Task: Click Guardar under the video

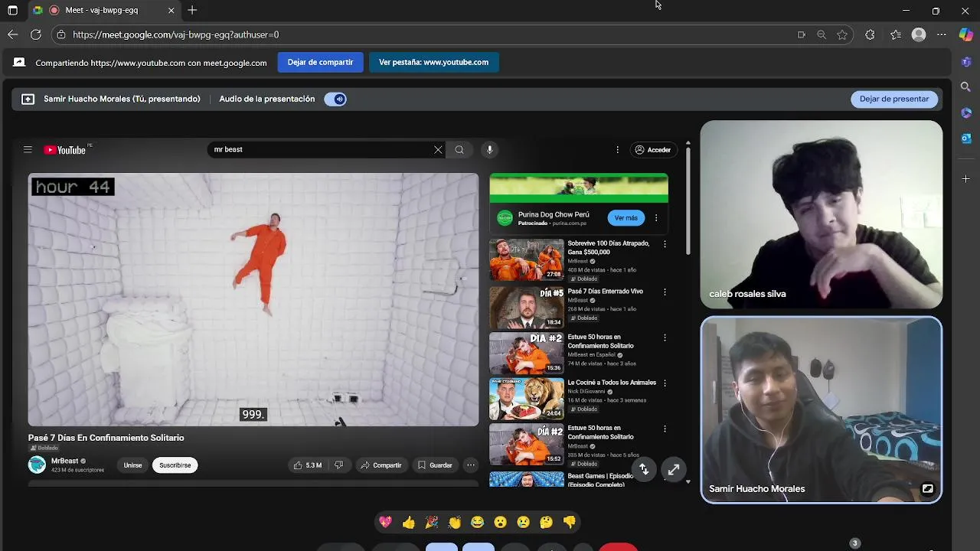Action: [435, 465]
